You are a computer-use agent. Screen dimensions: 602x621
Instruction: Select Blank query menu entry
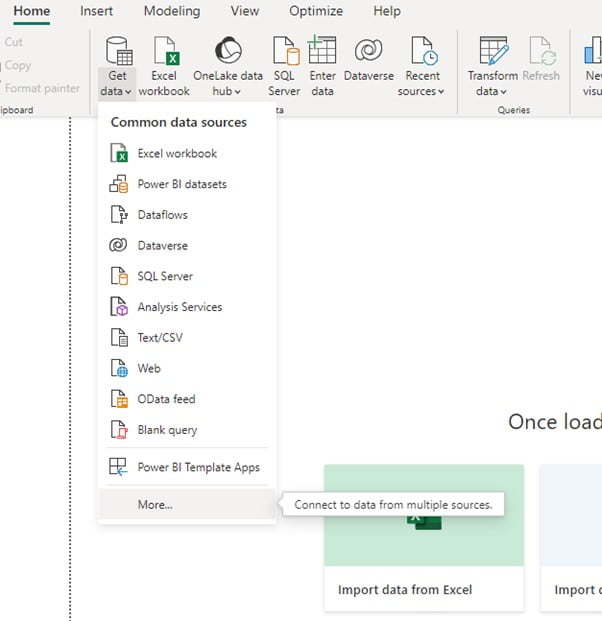pos(167,430)
